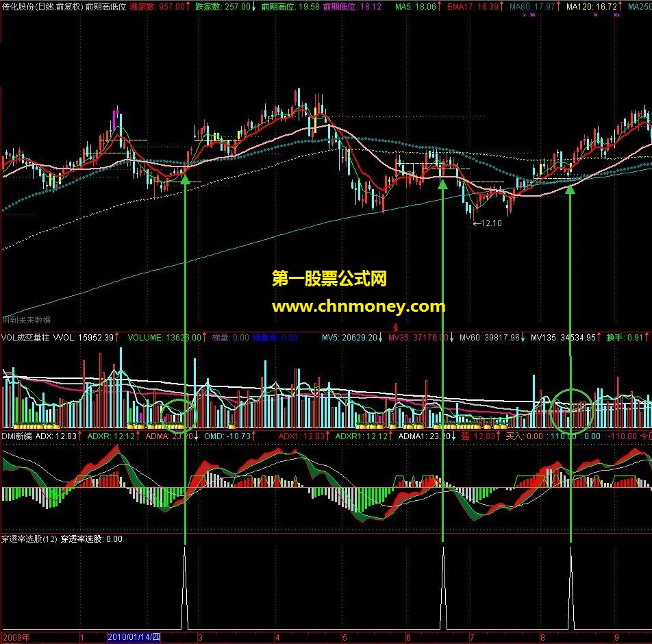Click the highlighted 2010/01/14/四 date box
652x644 pixels.
point(134,637)
